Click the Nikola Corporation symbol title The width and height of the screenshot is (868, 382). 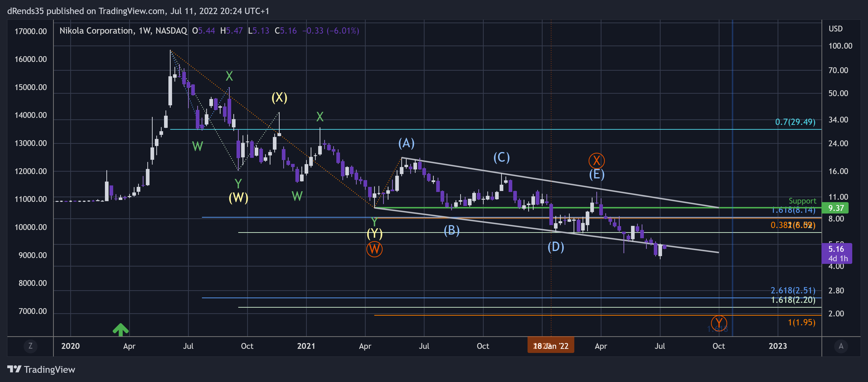tap(96, 31)
